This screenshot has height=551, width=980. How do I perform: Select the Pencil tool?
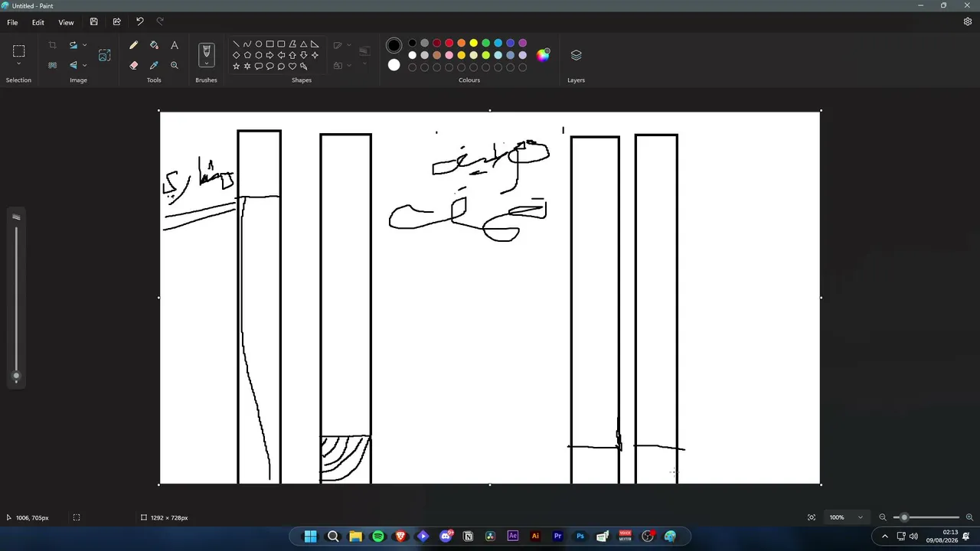(134, 45)
